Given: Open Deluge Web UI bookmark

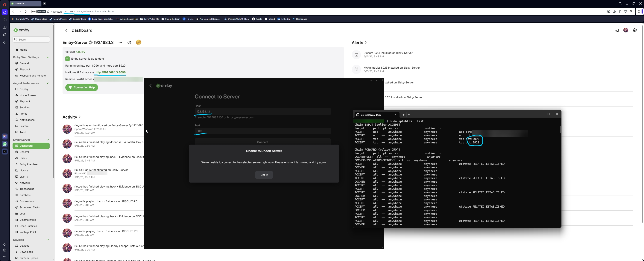Looking at the screenshot, I should click(236, 19).
